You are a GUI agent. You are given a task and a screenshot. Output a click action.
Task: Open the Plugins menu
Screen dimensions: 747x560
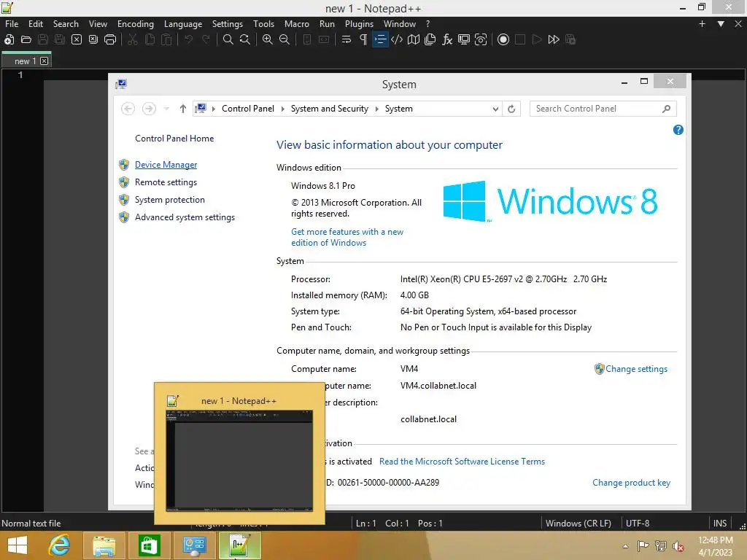coord(359,24)
